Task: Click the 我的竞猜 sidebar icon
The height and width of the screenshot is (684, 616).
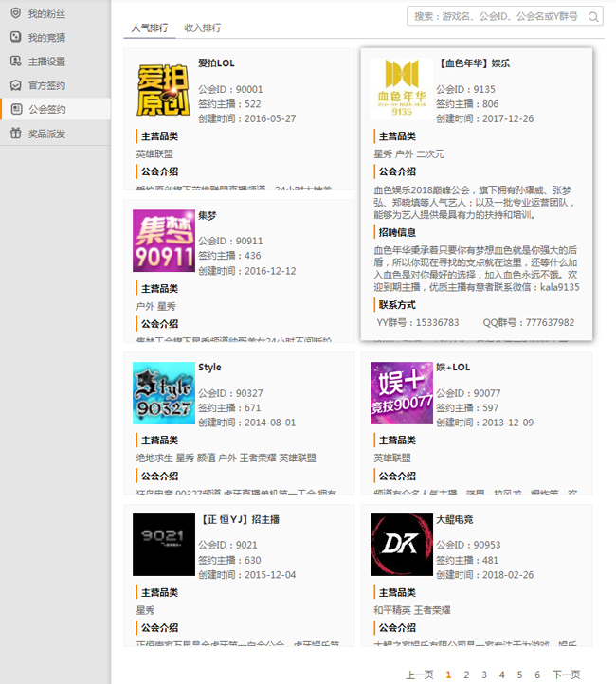Action: pyautogui.click(x=15, y=38)
